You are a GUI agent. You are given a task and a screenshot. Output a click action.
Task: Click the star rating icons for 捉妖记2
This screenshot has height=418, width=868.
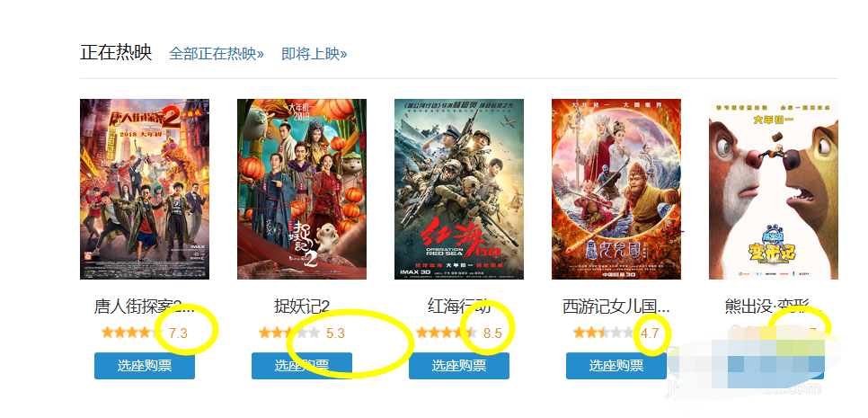[289, 333]
